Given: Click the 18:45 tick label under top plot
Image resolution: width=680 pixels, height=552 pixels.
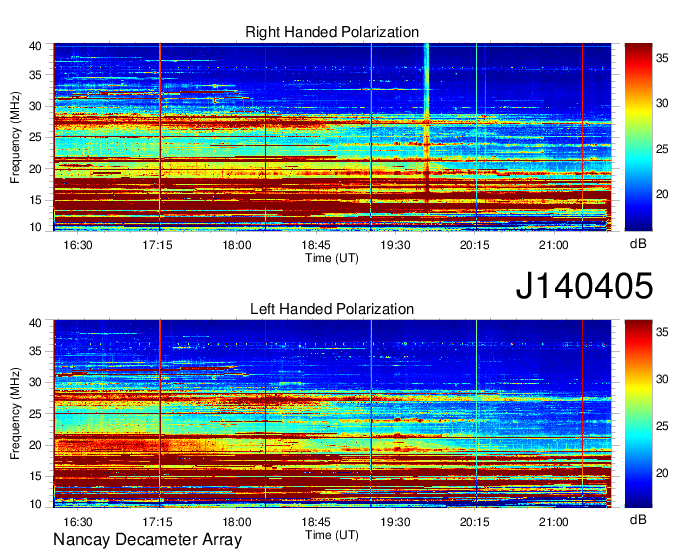Looking at the screenshot, I should coord(316,245).
